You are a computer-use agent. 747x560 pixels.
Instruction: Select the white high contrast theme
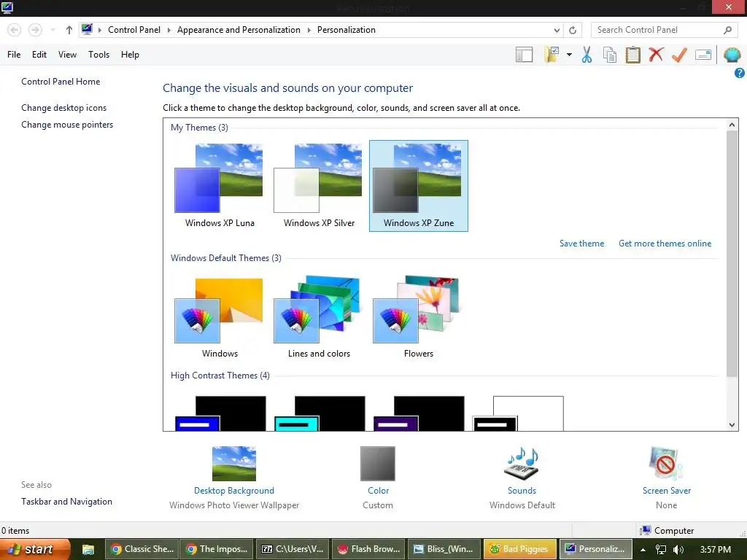[x=518, y=413]
